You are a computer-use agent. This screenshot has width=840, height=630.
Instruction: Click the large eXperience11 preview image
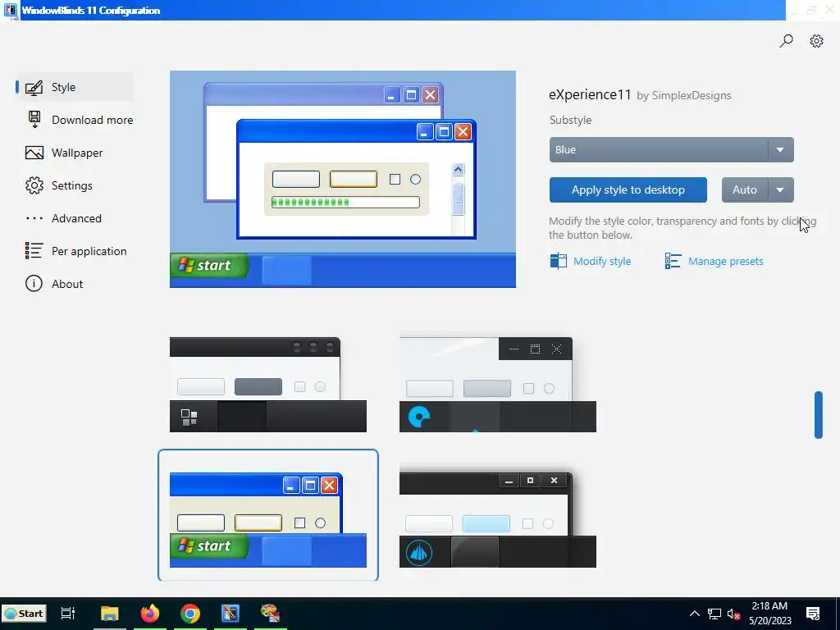[x=343, y=179]
